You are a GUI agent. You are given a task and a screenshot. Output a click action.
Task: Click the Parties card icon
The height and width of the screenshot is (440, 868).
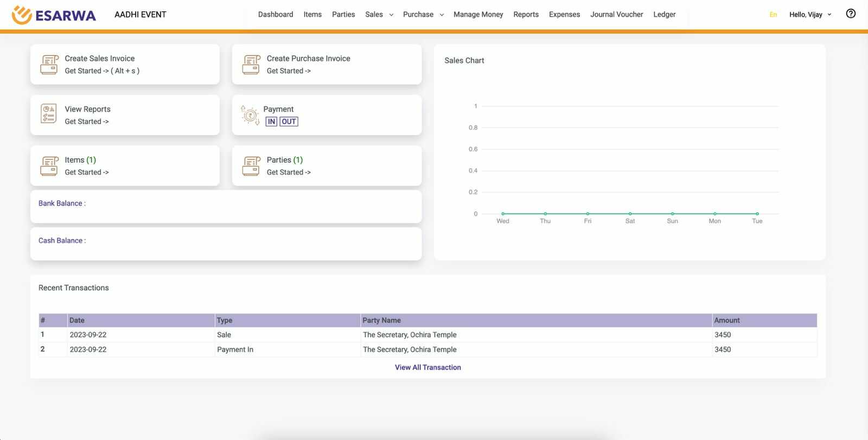coord(251,166)
